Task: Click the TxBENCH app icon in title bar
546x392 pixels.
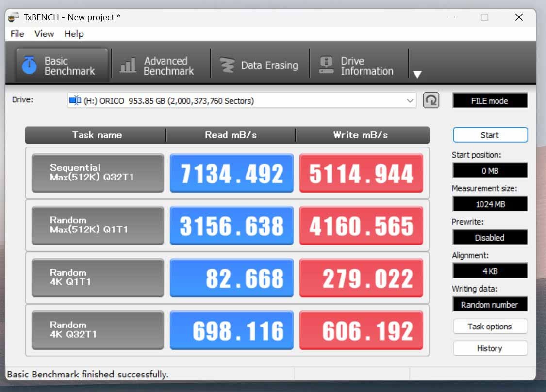Action: pos(14,17)
